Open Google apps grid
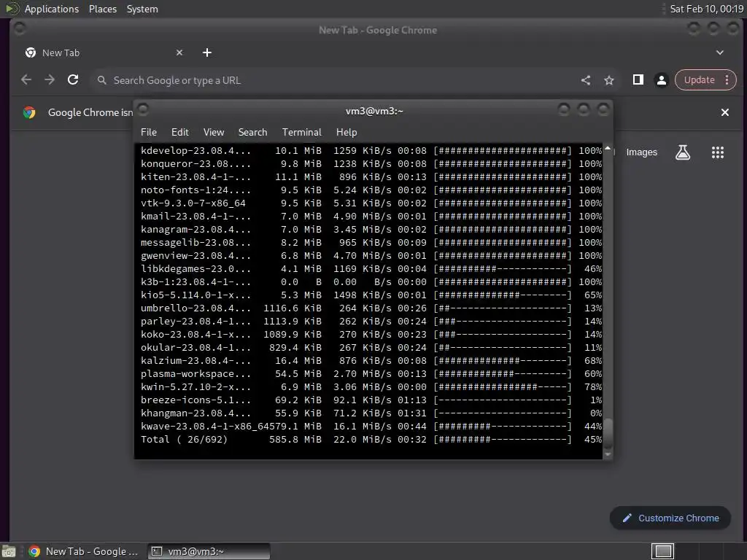Image resolution: width=747 pixels, height=560 pixels. tap(718, 152)
